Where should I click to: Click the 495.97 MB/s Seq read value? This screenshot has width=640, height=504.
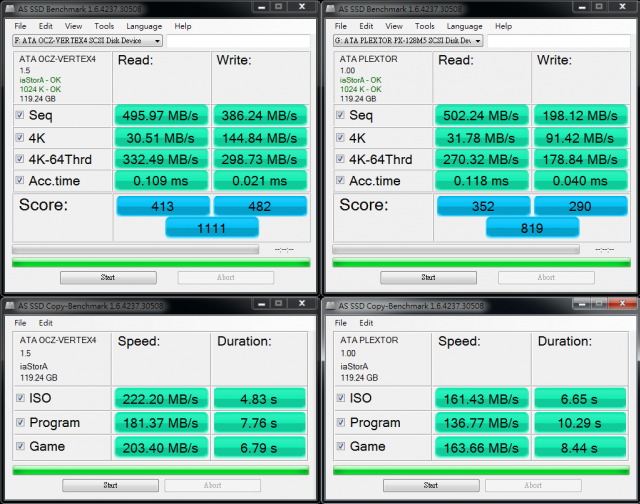click(161, 115)
